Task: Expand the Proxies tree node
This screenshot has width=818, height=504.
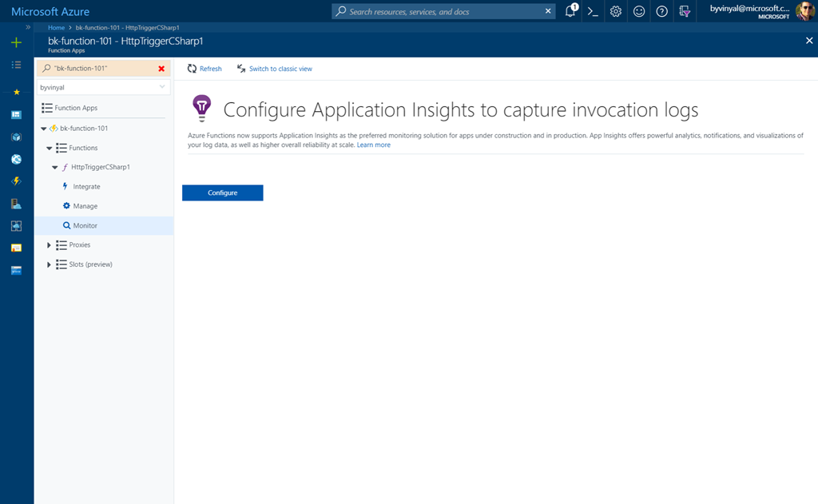Action: point(49,245)
